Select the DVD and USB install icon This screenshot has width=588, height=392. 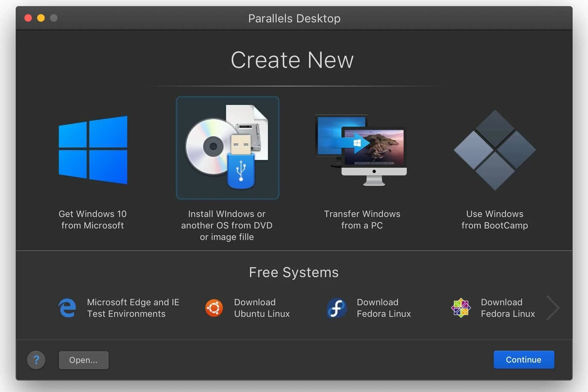tap(227, 148)
